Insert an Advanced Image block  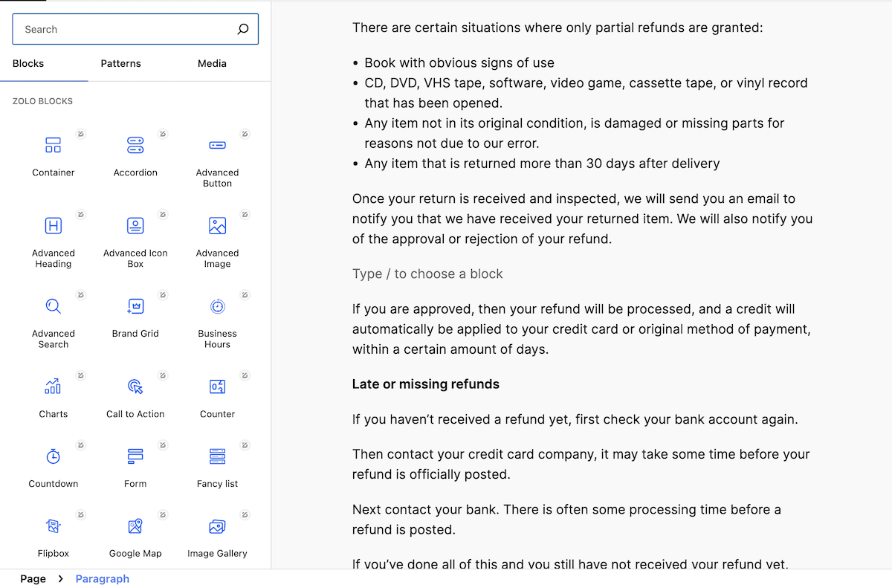tap(217, 236)
